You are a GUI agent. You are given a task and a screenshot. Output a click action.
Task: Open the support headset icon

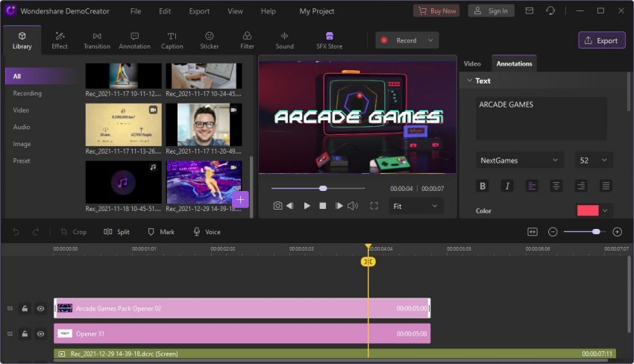tap(550, 11)
